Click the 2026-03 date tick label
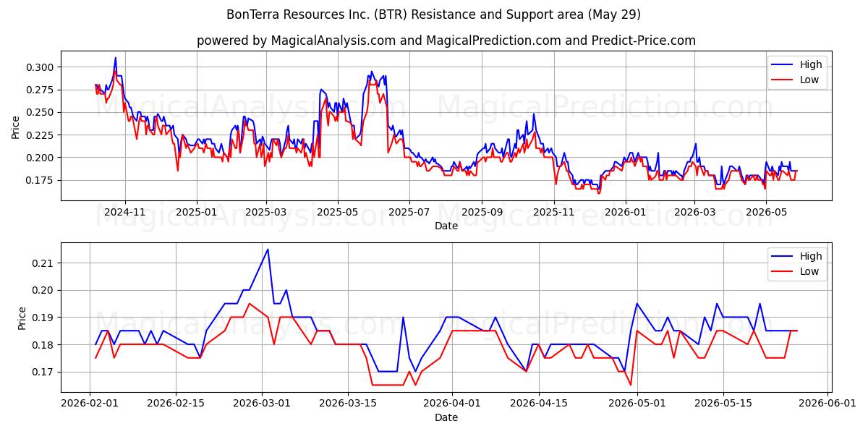This screenshot has height=434, width=868. pyautogui.click(x=694, y=212)
